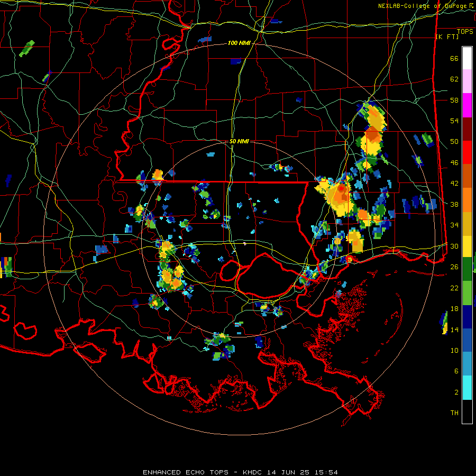Select the yellow legend swatch between 34 and 30
Viewport: 476px width, 476px height.
coord(467,246)
